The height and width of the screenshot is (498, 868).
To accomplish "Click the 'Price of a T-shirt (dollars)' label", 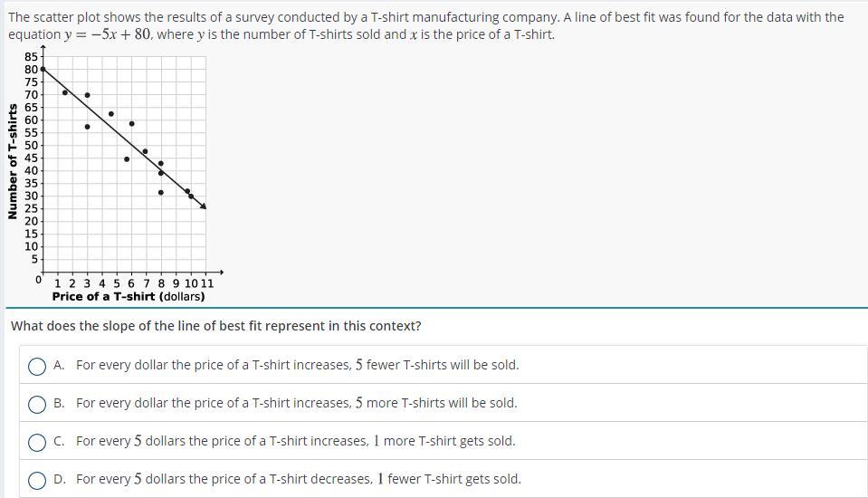I will pyautogui.click(x=128, y=296).
